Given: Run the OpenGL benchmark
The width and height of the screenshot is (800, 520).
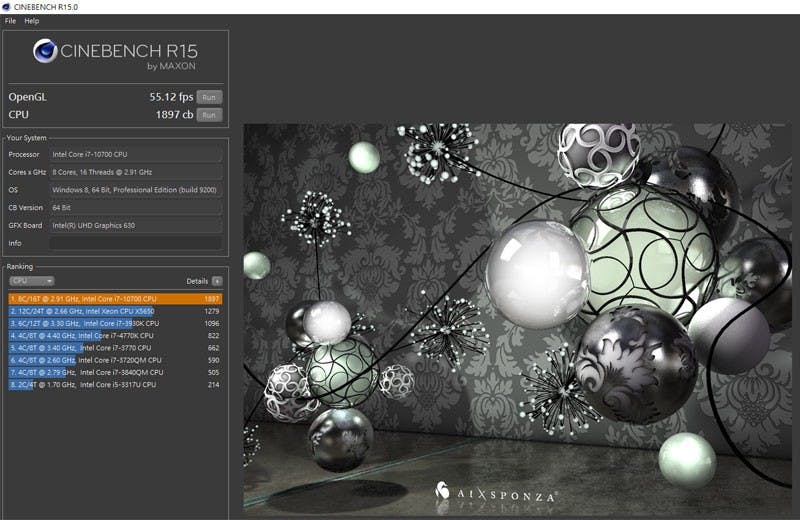Looking at the screenshot, I should coord(209,97).
